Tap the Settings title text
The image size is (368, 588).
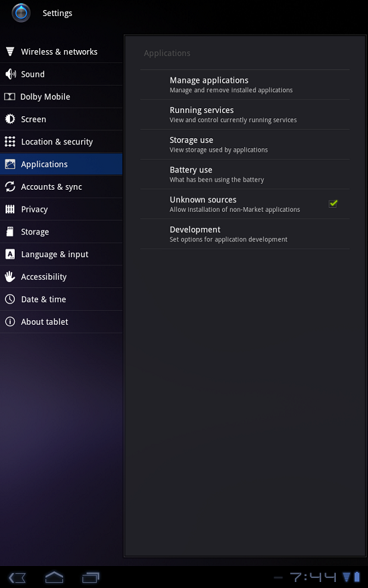pos(58,13)
